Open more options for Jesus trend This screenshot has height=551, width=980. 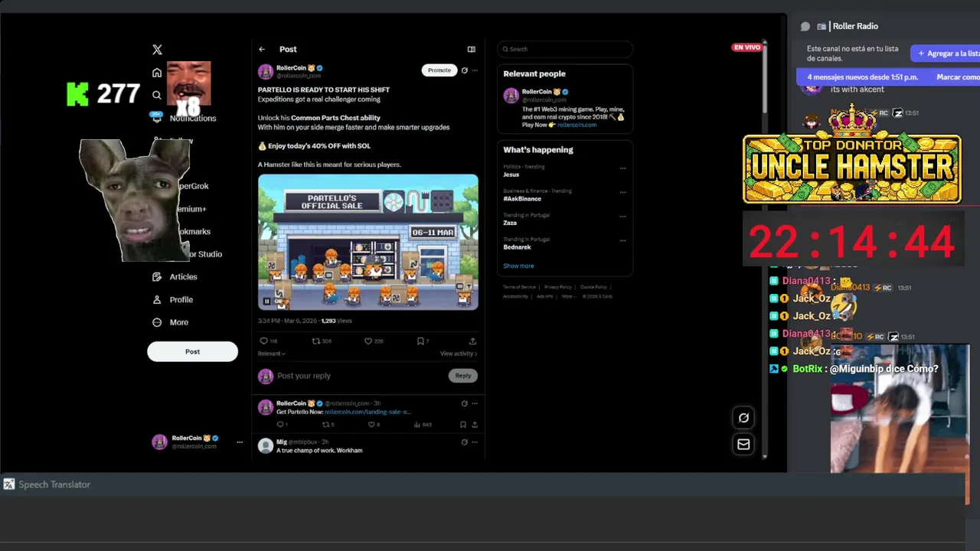tap(622, 168)
